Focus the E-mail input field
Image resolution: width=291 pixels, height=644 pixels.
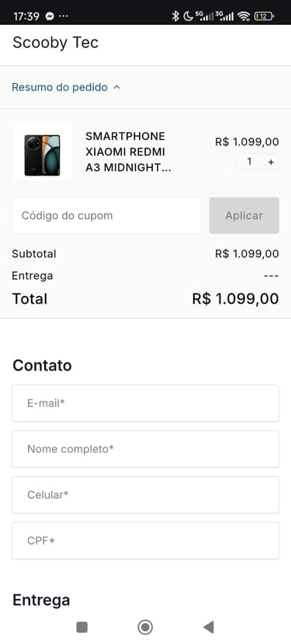pyautogui.click(x=145, y=403)
